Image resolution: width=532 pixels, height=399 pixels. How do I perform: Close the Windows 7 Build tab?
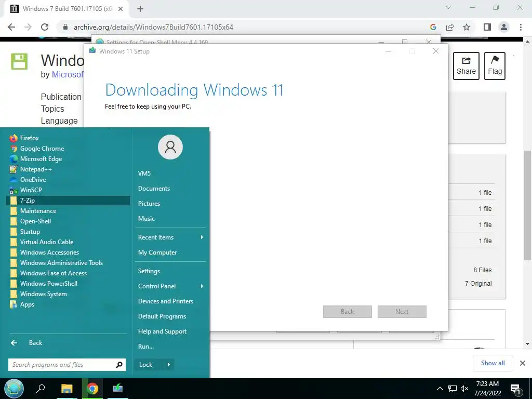pyautogui.click(x=121, y=9)
